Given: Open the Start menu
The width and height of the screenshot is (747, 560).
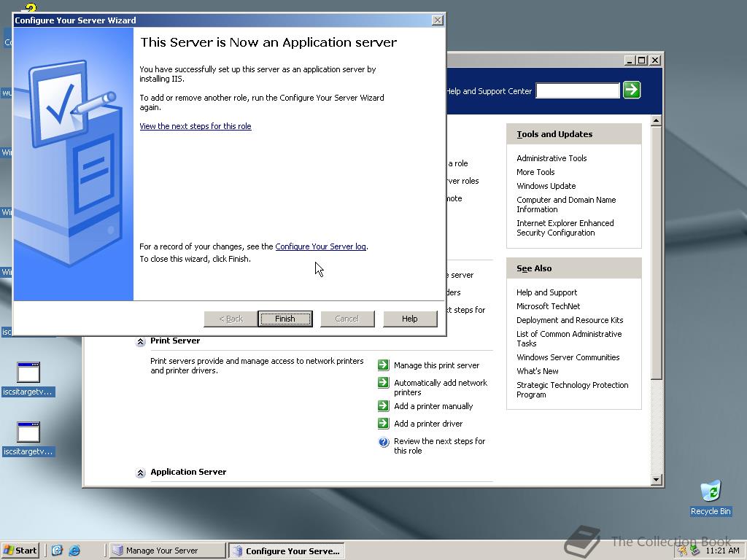Looking at the screenshot, I should [20, 551].
